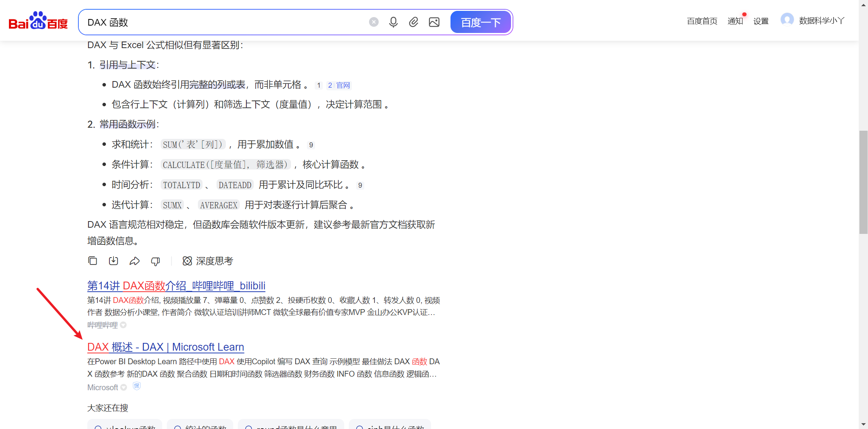
Task: Clear the search box with X icon
Action: (374, 22)
